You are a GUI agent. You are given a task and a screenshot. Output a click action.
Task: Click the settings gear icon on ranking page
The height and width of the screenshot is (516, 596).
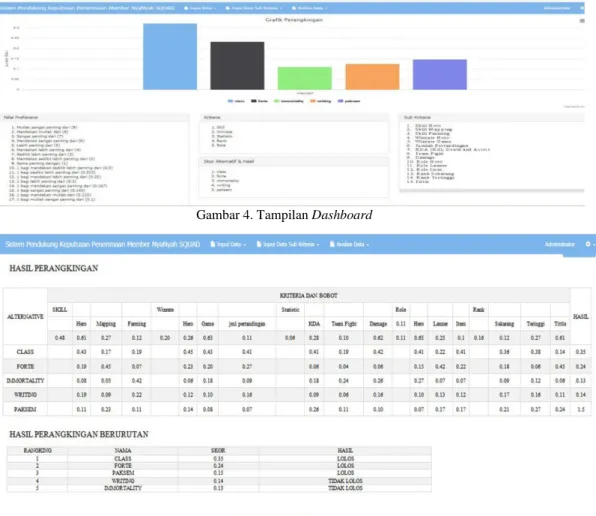588,244
